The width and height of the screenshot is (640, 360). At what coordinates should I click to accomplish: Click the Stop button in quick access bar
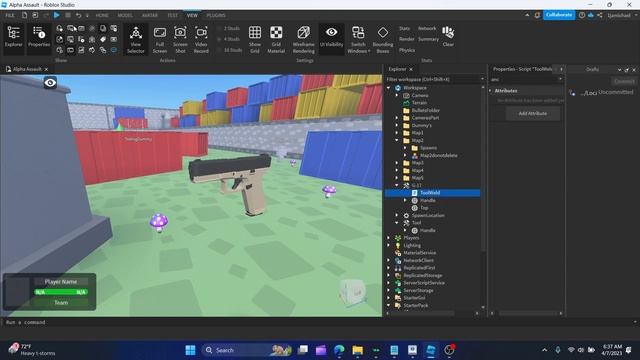[68, 15]
